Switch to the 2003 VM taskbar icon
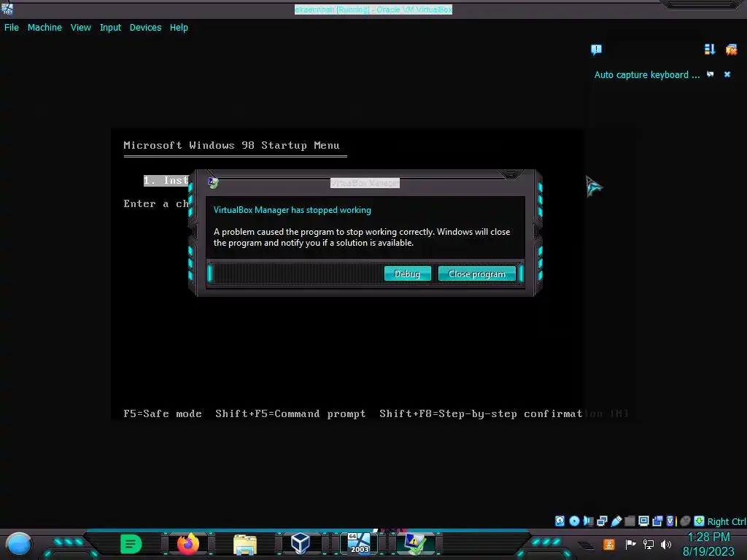Screen dimensions: 747x560 pyautogui.click(x=359, y=543)
